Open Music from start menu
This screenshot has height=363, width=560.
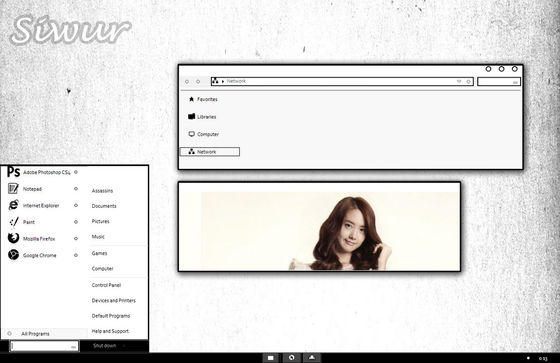98,237
